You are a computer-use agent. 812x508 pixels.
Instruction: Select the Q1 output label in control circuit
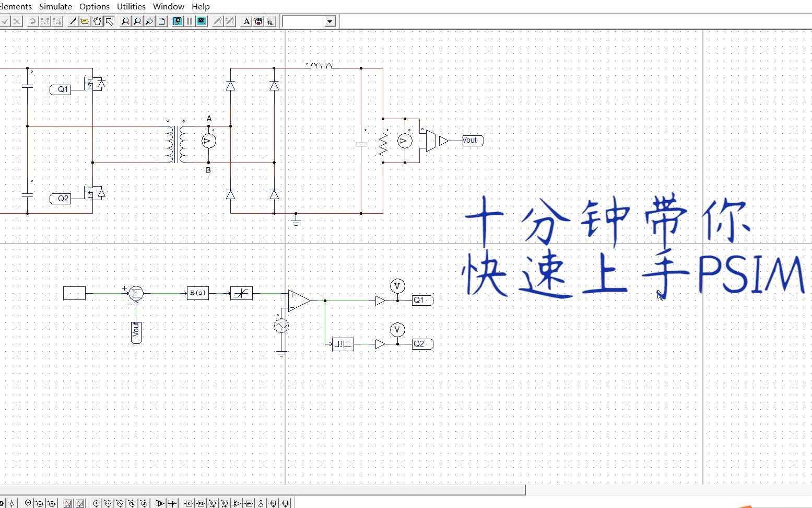tap(422, 301)
